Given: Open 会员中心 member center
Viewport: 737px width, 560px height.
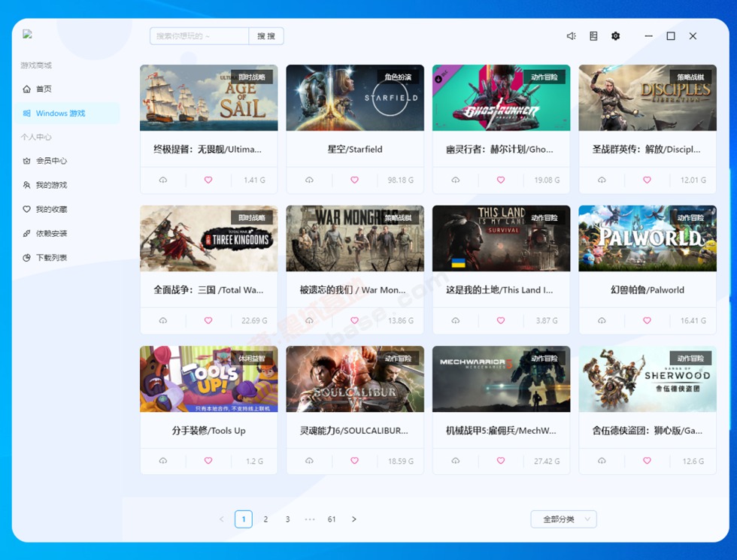Looking at the screenshot, I should 67,161.
